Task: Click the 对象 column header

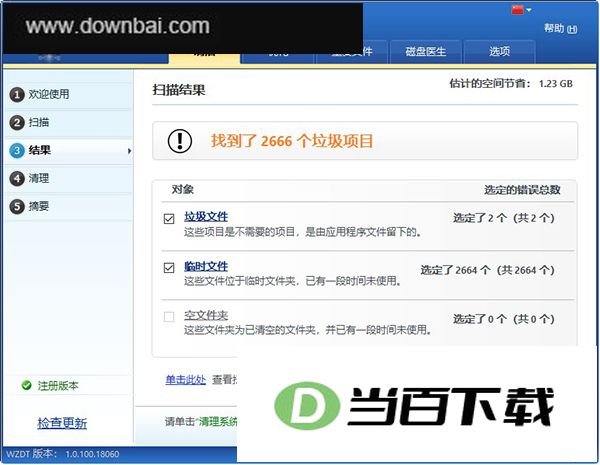Action: pyautogui.click(x=183, y=189)
